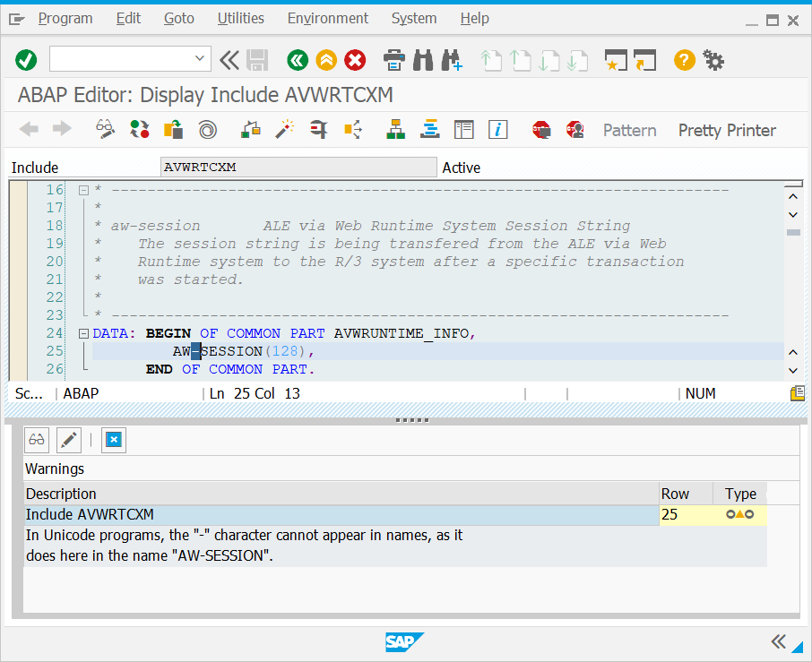Activate the include with the wand icon
This screenshot has height=662, width=812.
click(285, 129)
